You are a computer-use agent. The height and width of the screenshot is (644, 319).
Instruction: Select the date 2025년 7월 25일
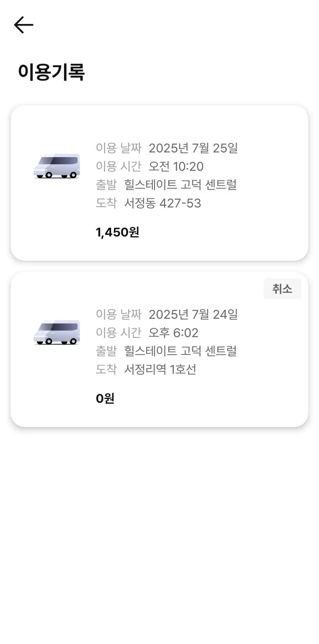(x=193, y=148)
